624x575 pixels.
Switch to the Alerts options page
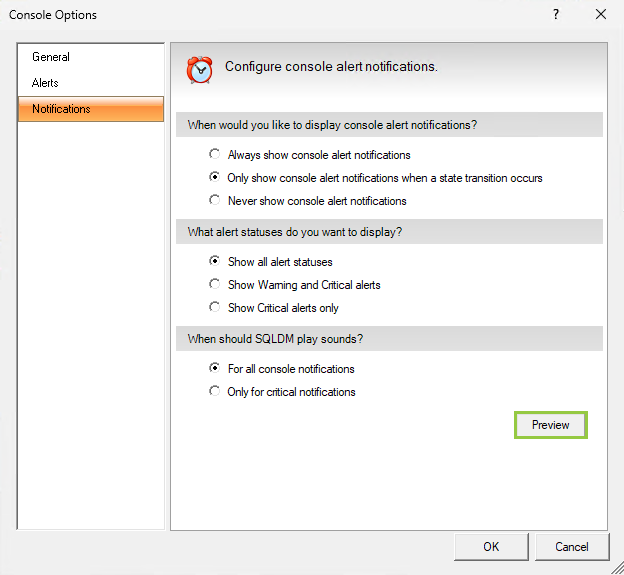[46, 83]
